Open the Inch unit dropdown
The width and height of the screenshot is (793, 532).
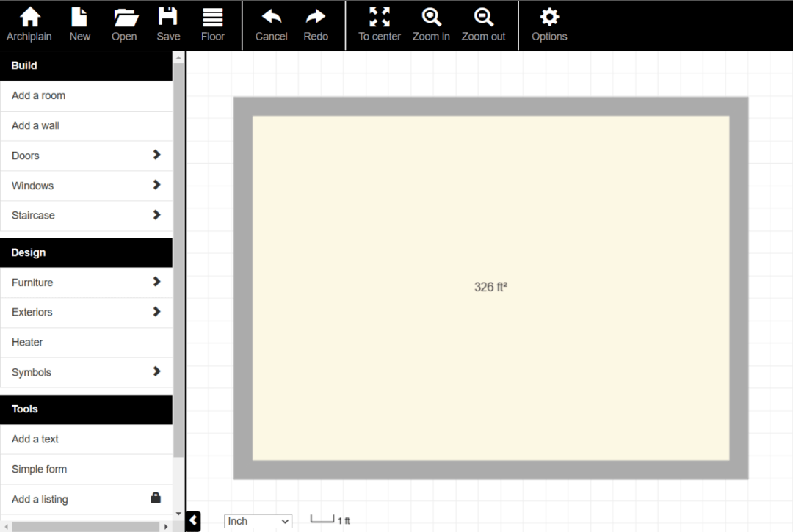click(258, 521)
